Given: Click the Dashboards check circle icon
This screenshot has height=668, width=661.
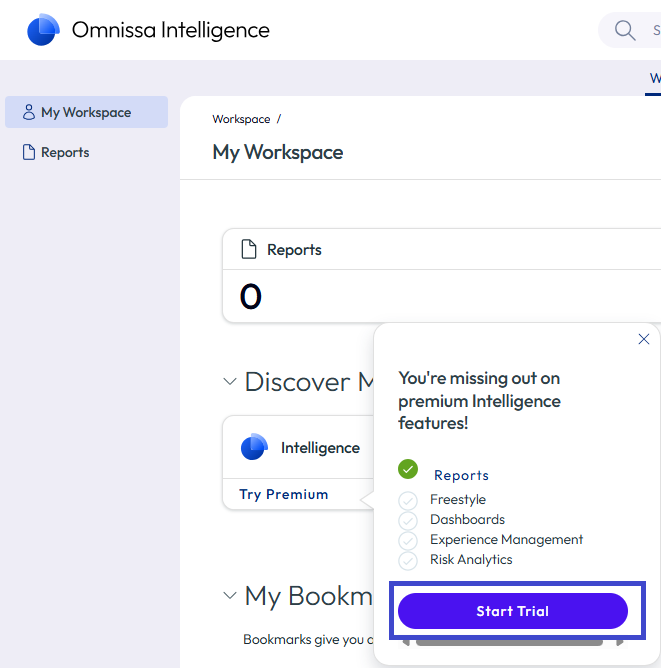Looking at the screenshot, I should [408, 521].
